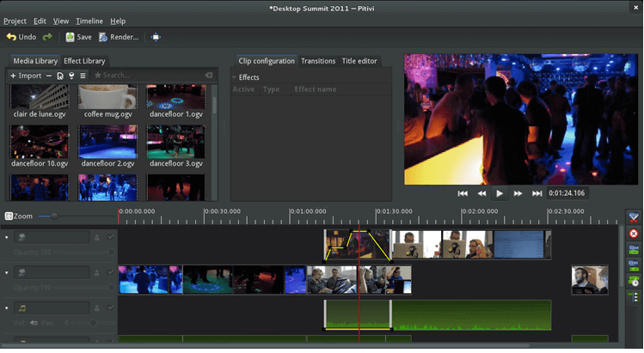Click second video track Opacity slider
The width and height of the screenshot is (644, 353).
point(84,288)
